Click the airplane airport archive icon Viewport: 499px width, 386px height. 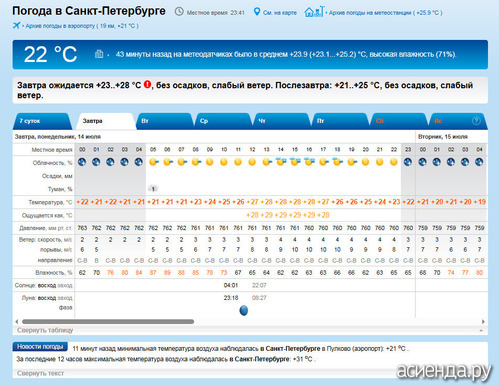[x=16, y=25]
